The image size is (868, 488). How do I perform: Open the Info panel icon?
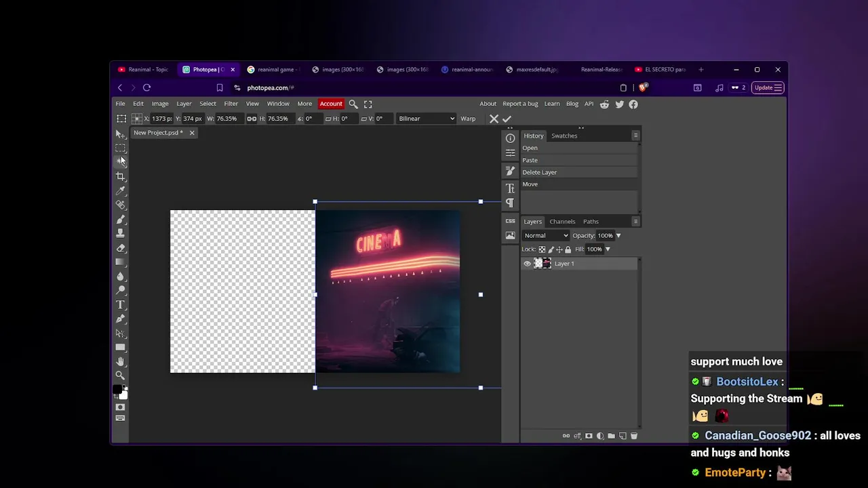pos(510,138)
